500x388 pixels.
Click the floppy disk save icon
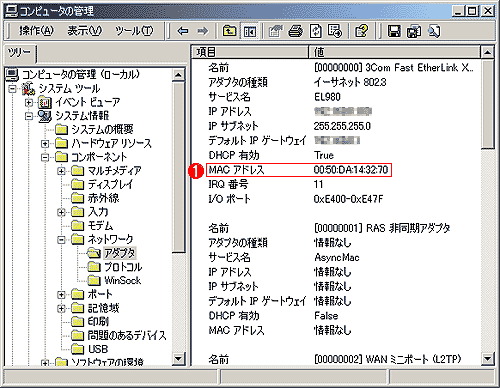pos(394,31)
